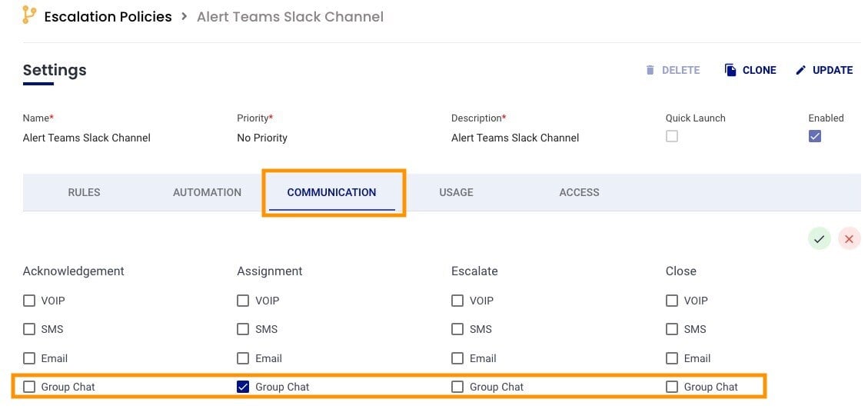The image size is (868, 419).
Task: Uncheck Group Chat under Assignment
Action: [x=243, y=387]
